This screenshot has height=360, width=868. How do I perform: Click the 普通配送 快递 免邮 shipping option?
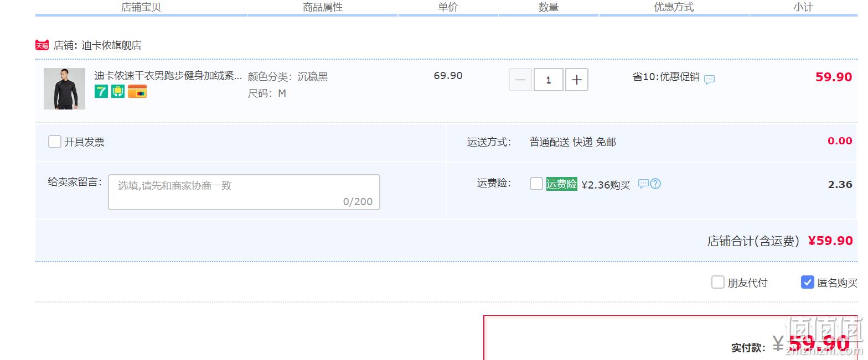tap(573, 142)
